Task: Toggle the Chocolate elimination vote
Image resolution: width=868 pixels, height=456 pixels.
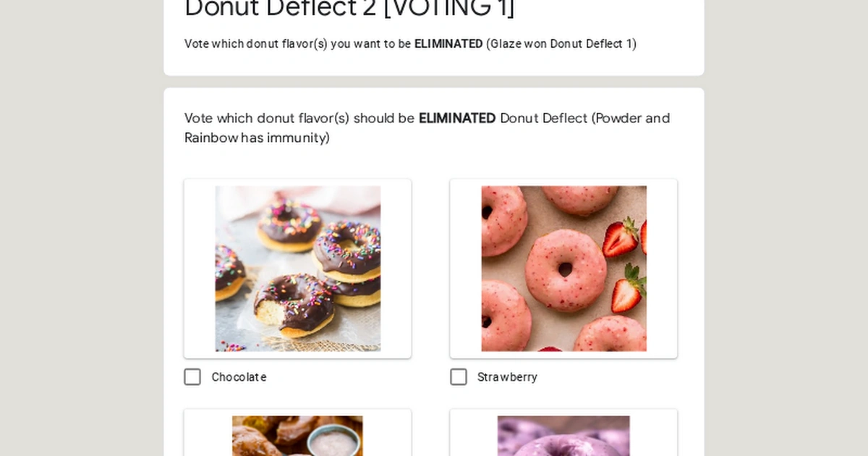Action: (x=192, y=377)
